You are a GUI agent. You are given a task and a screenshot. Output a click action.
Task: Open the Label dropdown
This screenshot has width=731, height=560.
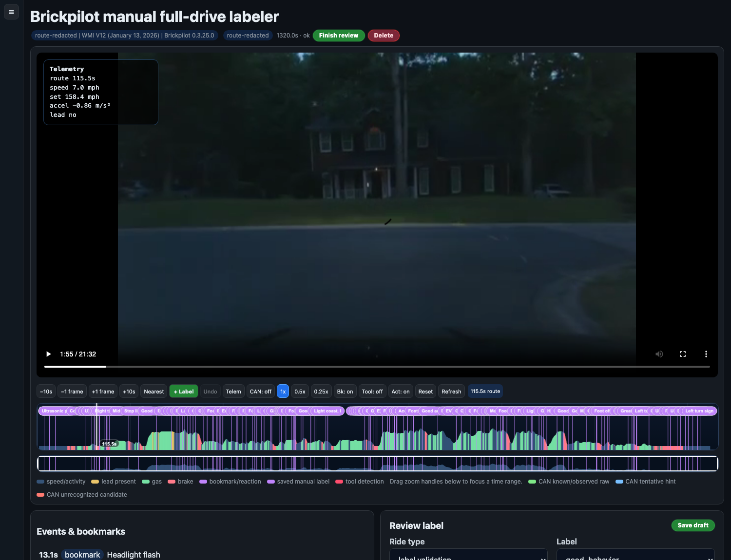click(635, 555)
